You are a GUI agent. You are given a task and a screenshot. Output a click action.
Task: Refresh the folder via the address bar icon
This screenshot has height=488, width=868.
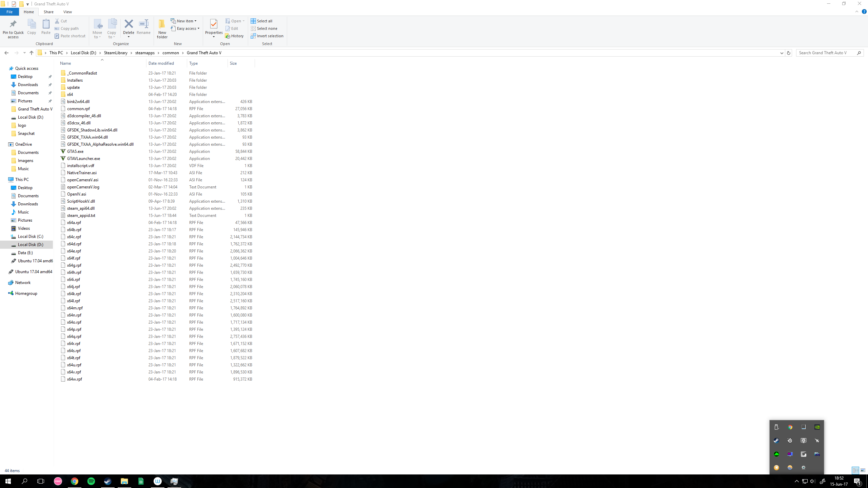coord(788,53)
